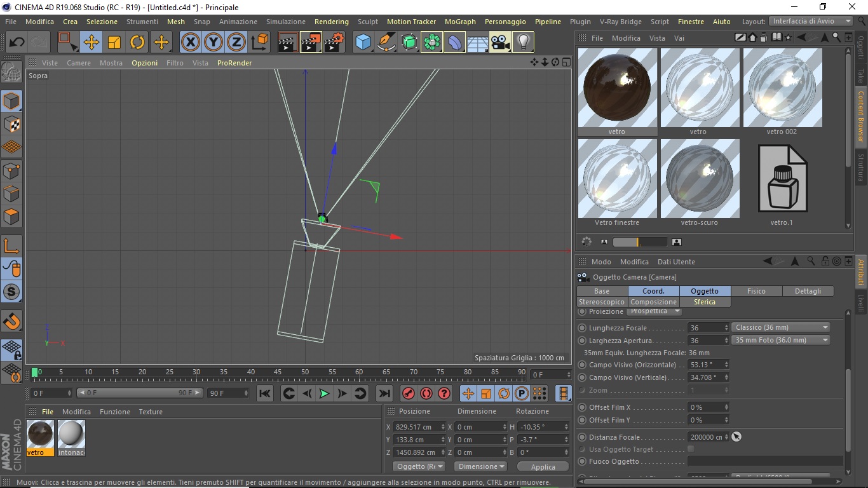This screenshot has height=488, width=868.
Task: Enable the Workplane grid mode icon
Action: point(11,147)
